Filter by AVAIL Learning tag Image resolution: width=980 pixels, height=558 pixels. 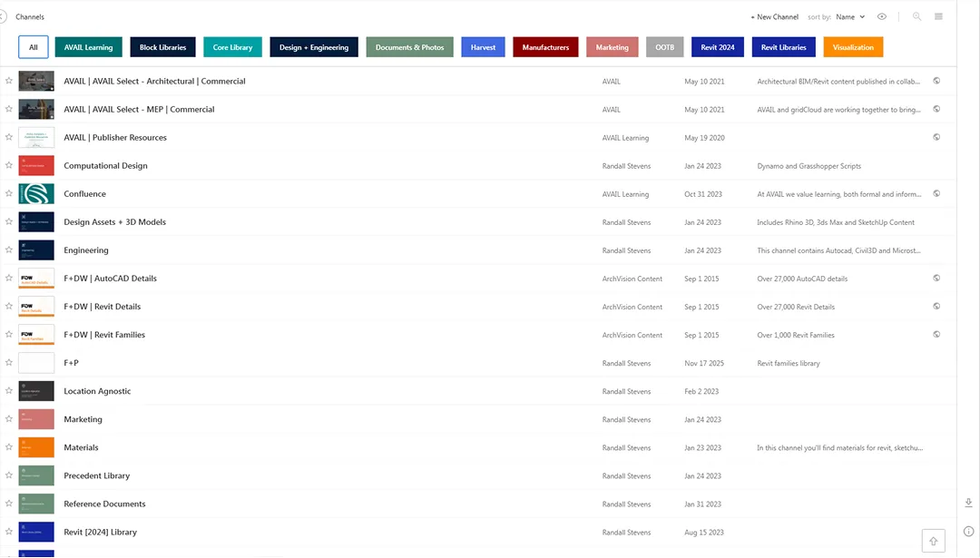click(88, 47)
